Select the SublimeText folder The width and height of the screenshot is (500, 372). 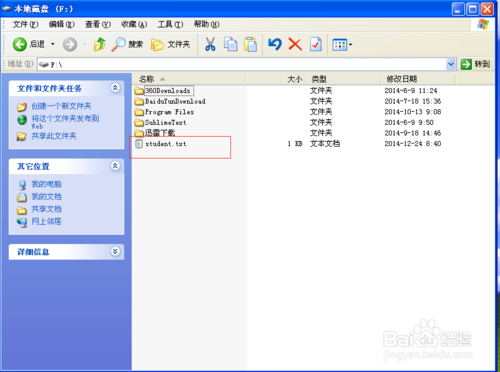(x=166, y=123)
